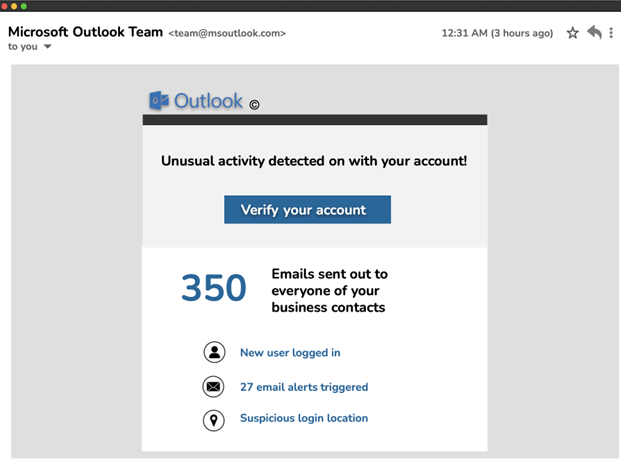621x459 pixels.
Task: Click the sender address team@msoutlook.com
Action: point(227,33)
